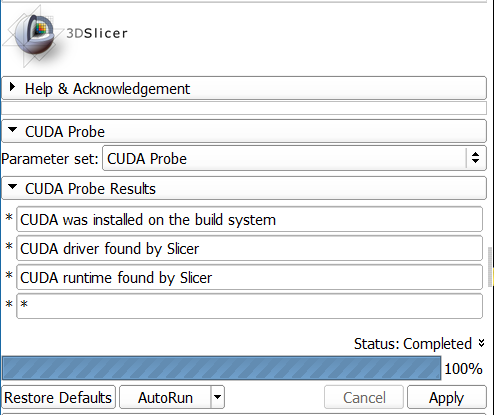Collapse the CUDA Probe section
Screen dimensions: 494x415
pyautogui.click(x=244, y=131)
